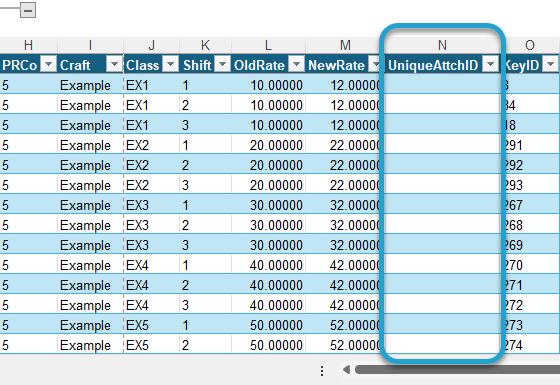Select Class cell EX4 with Shift 3
The width and height of the screenshot is (560, 385).
[151, 305]
